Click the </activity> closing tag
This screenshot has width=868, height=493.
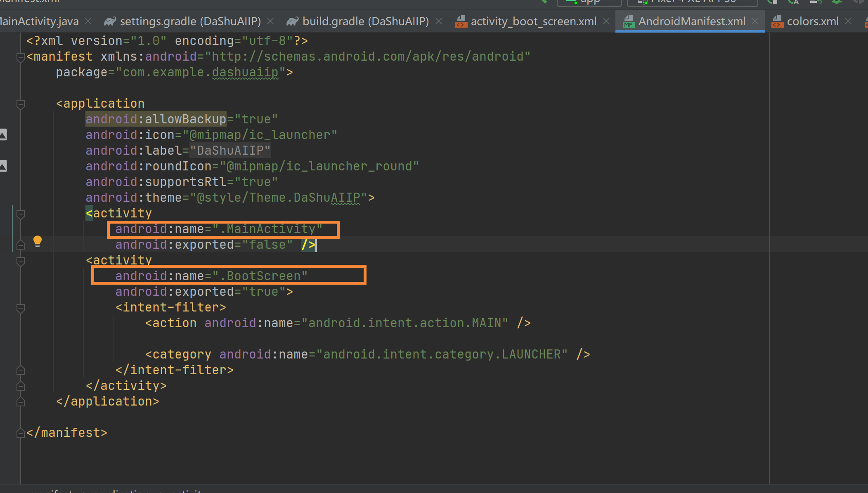tap(126, 386)
